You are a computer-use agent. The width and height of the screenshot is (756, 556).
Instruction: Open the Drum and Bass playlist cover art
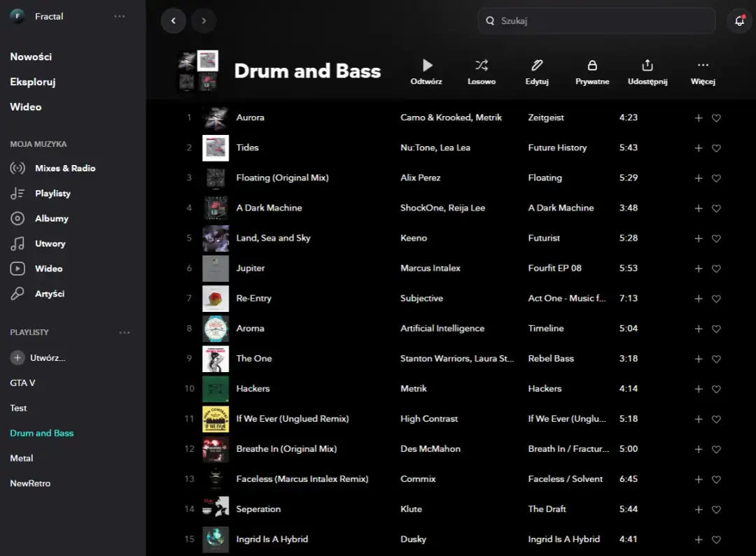[197, 70]
